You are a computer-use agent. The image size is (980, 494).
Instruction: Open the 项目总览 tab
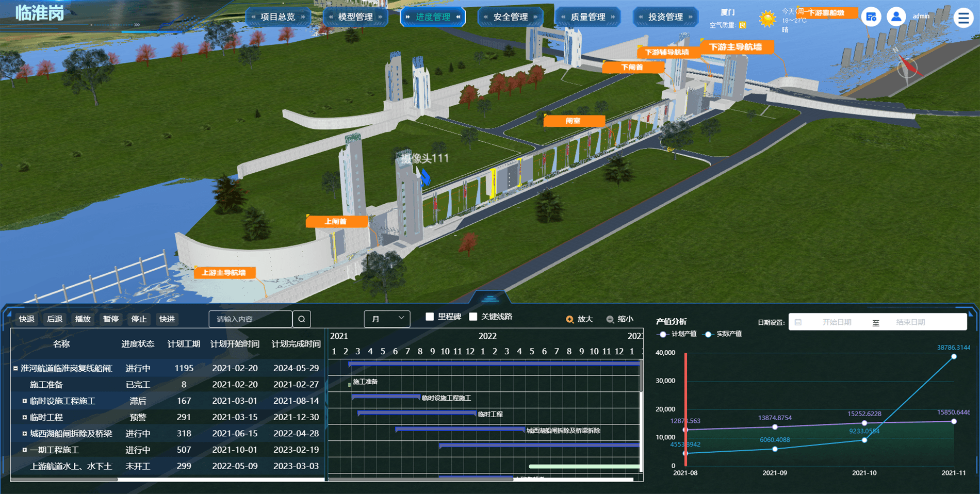pyautogui.click(x=277, y=17)
